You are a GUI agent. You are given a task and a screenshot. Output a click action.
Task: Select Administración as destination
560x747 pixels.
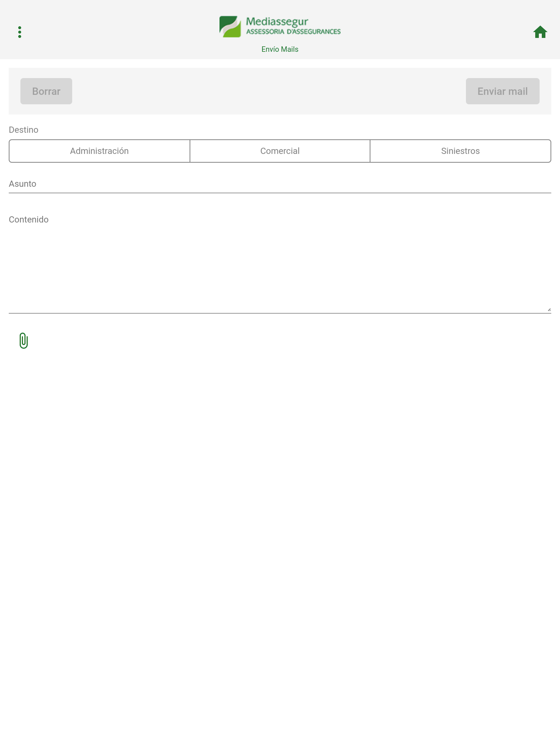99,151
